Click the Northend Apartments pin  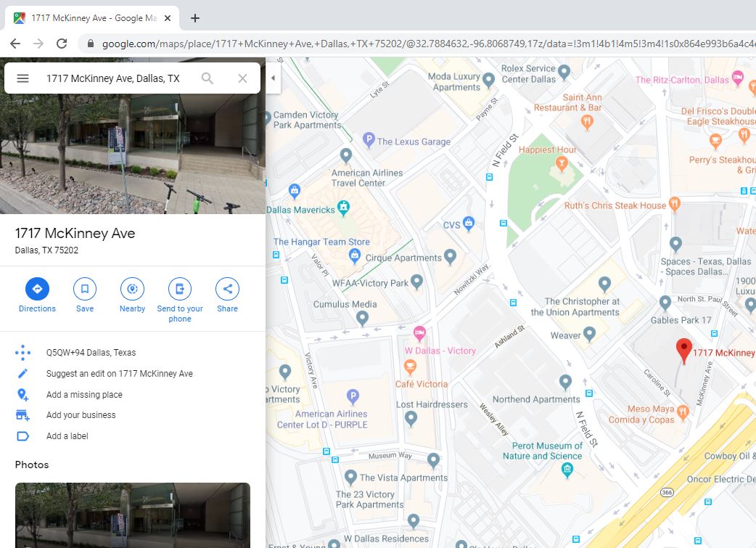pyautogui.click(x=565, y=383)
